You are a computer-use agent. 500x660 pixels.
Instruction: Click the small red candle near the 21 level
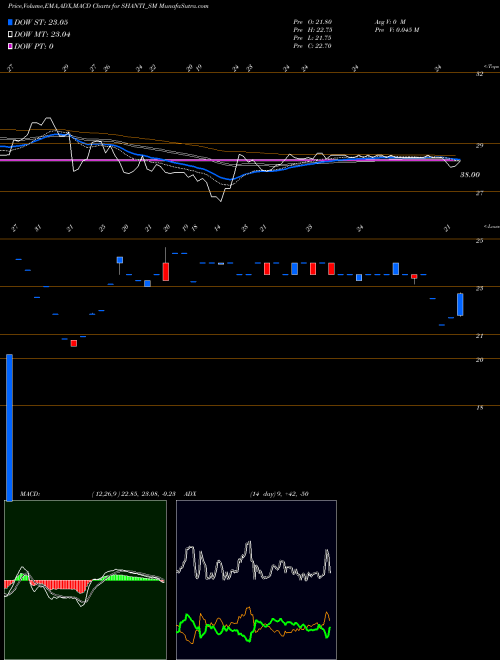click(74, 343)
